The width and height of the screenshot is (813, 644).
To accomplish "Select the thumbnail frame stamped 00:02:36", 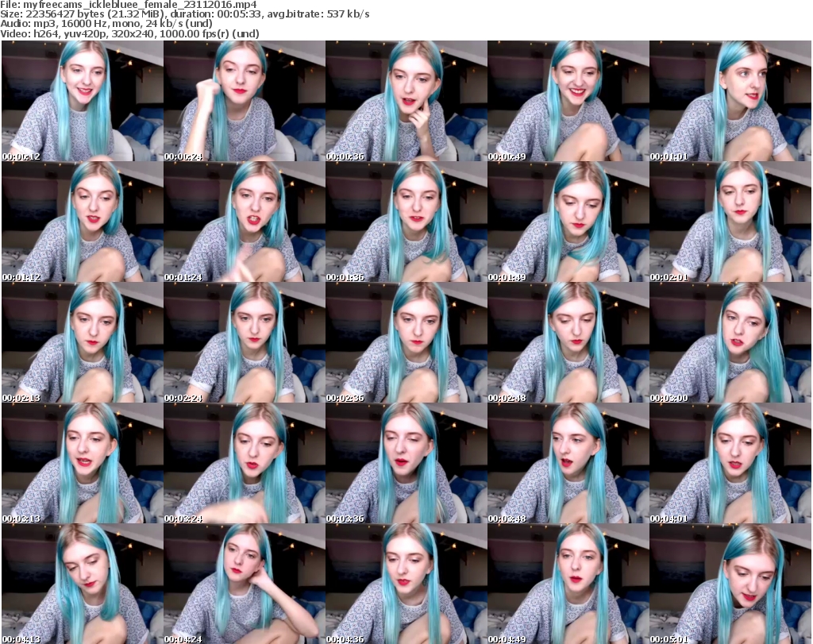I will click(406, 342).
